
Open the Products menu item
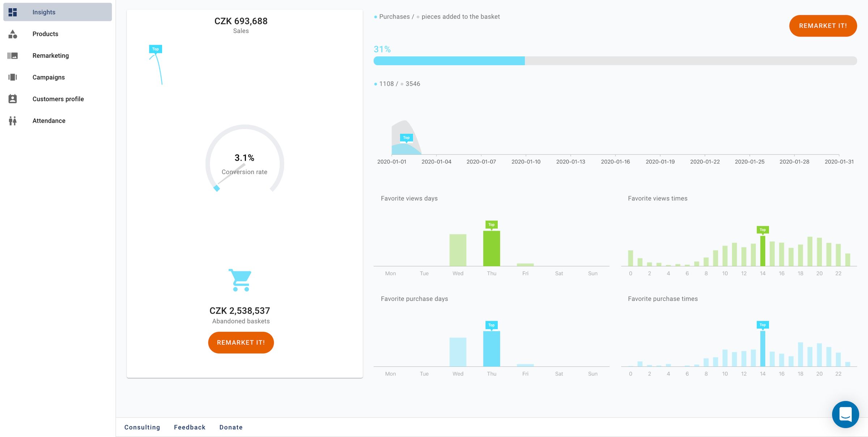click(x=45, y=34)
